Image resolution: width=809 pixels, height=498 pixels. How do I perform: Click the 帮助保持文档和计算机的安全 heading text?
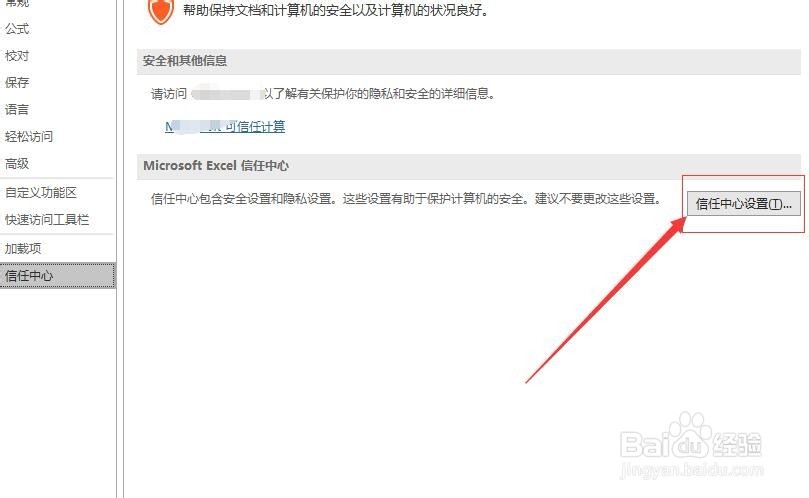(x=335, y=10)
